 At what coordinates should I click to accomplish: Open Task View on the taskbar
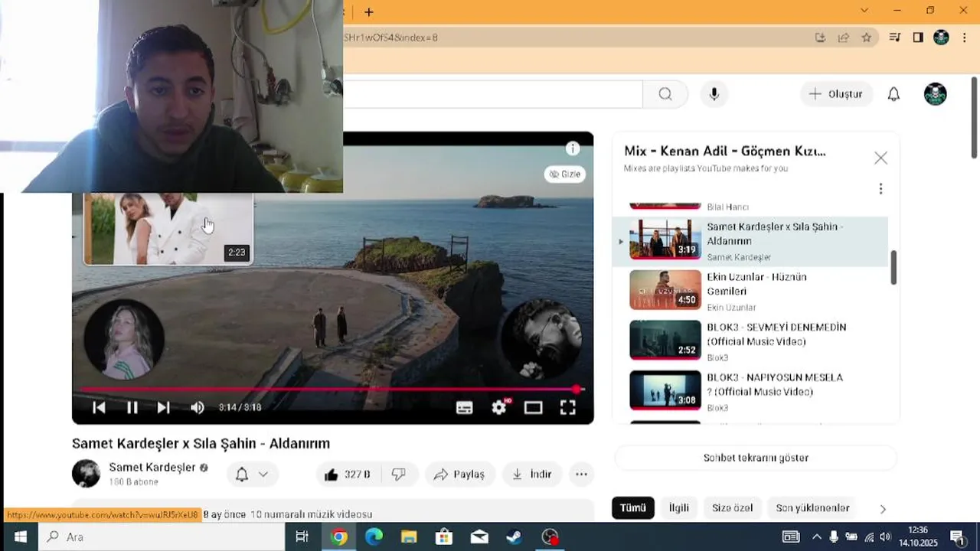(302, 536)
